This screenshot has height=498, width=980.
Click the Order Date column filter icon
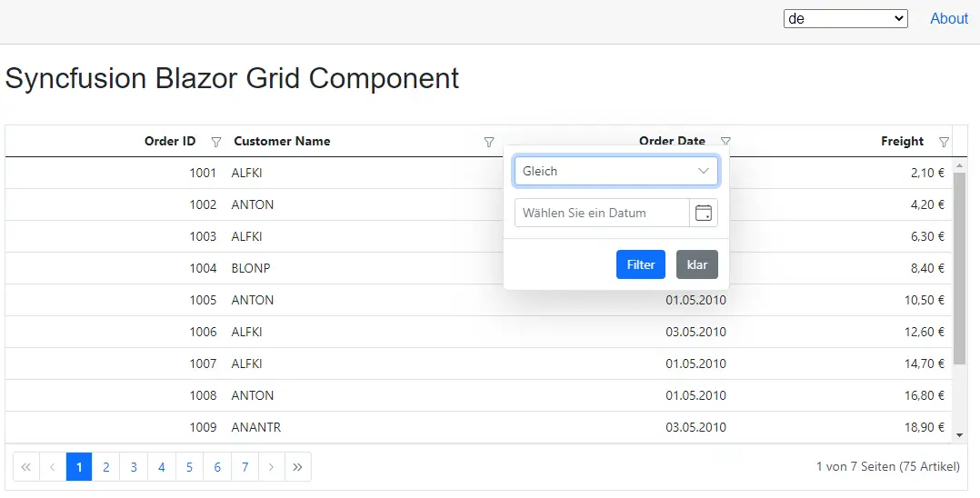[725, 141]
